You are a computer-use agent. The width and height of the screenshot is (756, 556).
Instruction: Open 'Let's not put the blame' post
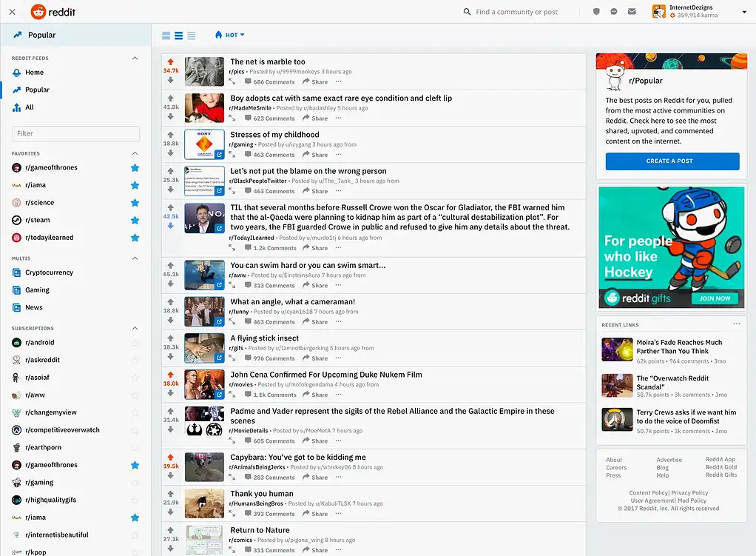(308, 171)
